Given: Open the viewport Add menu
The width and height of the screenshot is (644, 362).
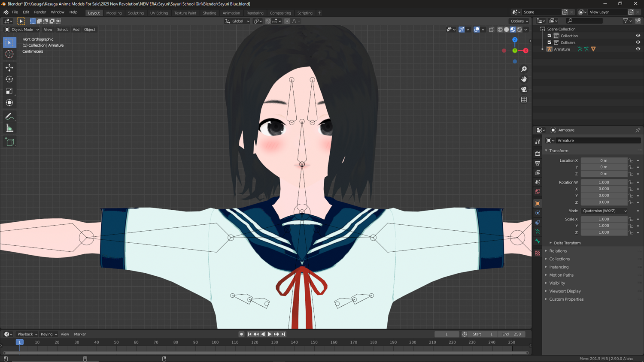Looking at the screenshot, I should 76,30.
